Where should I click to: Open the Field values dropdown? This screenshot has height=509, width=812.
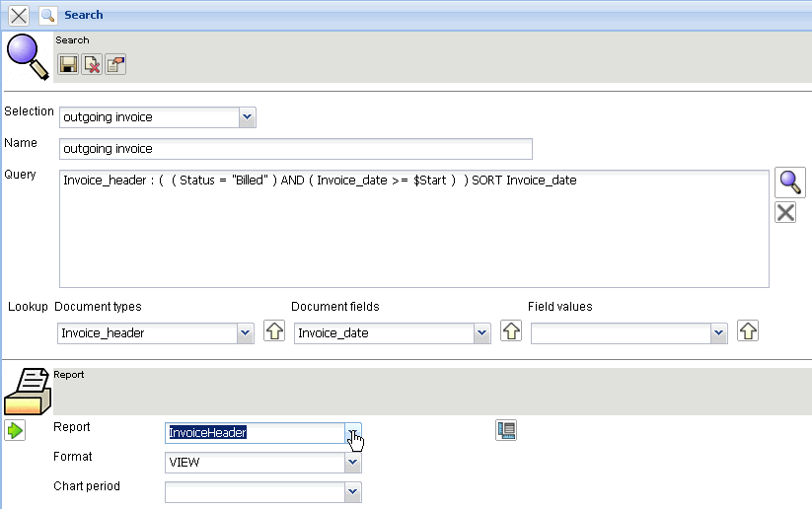pyautogui.click(x=719, y=333)
